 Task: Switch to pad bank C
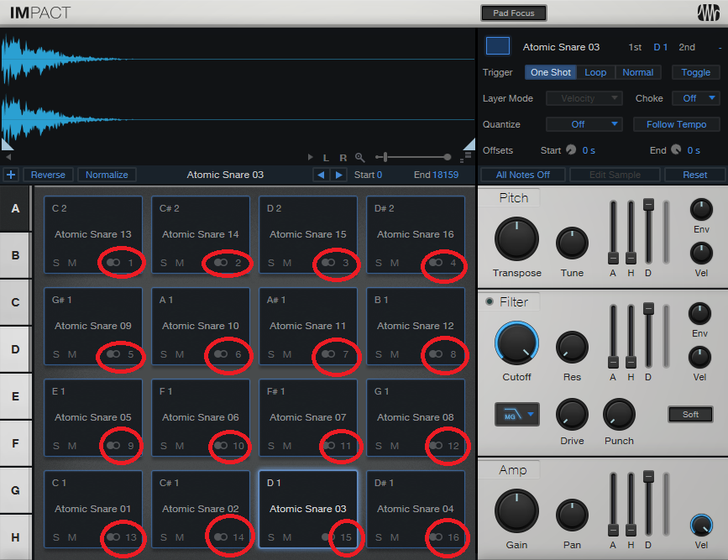pyautogui.click(x=15, y=301)
